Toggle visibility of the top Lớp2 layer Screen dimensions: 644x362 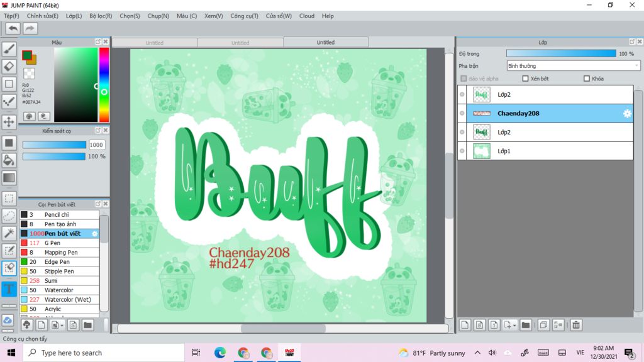tap(462, 94)
